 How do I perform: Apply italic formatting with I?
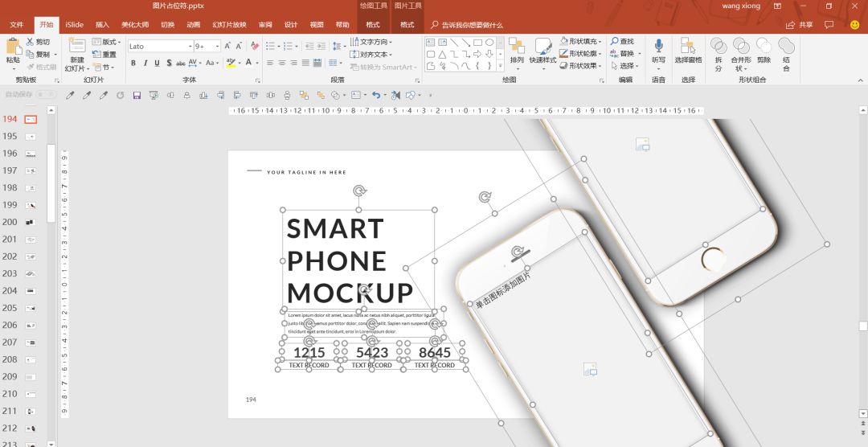tap(145, 64)
